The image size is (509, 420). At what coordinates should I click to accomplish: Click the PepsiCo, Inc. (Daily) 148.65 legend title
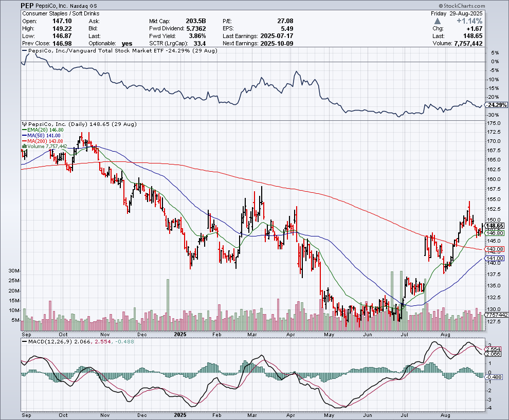[x=82, y=124]
